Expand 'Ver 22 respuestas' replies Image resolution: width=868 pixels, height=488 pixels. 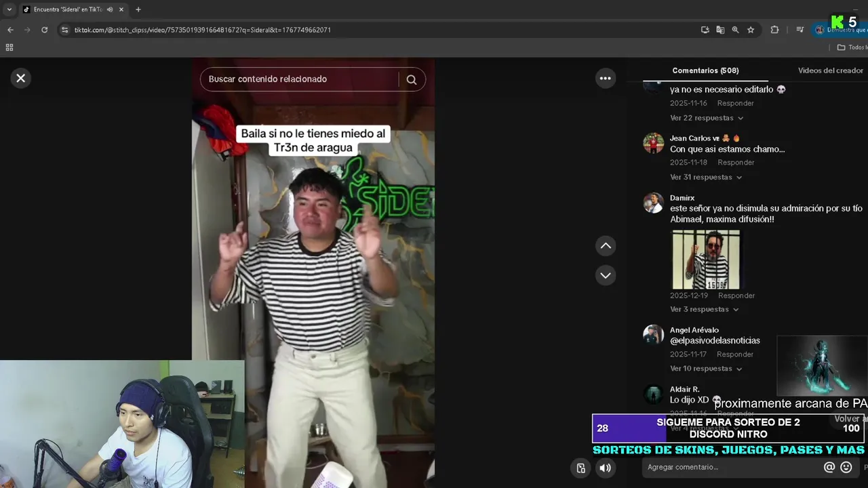707,118
